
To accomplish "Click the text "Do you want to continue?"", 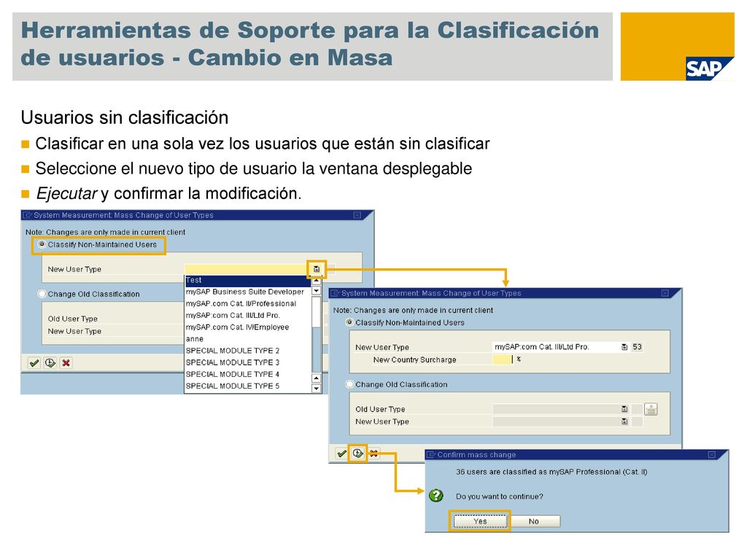I will [x=499, y=496].
